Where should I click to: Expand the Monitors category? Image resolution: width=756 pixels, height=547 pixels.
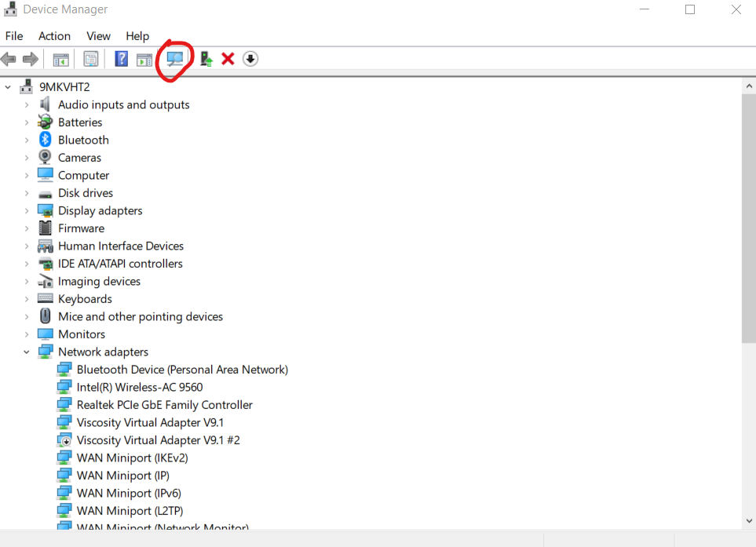pyautogui.click(x=27, y=334)
